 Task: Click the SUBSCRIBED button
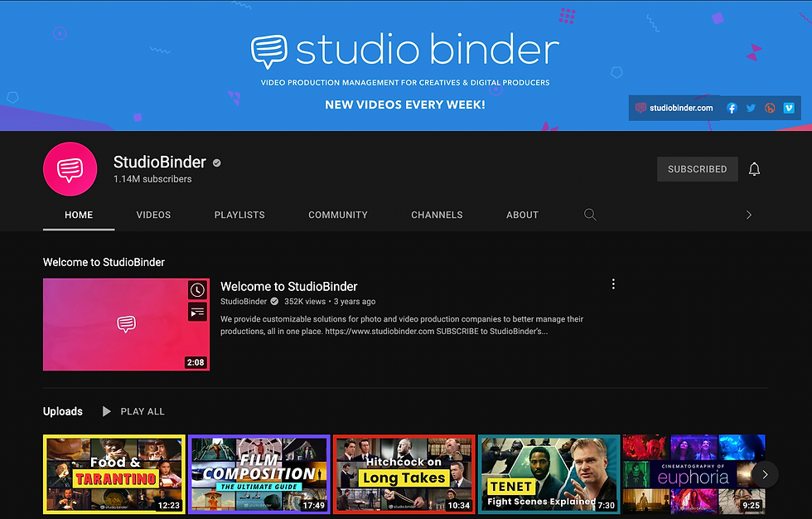click(x=697, y=169)
